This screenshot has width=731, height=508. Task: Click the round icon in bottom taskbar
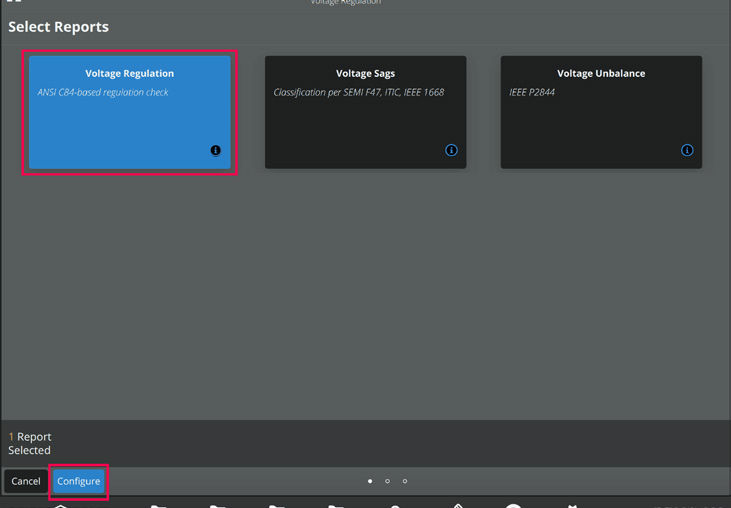(513, 505)
